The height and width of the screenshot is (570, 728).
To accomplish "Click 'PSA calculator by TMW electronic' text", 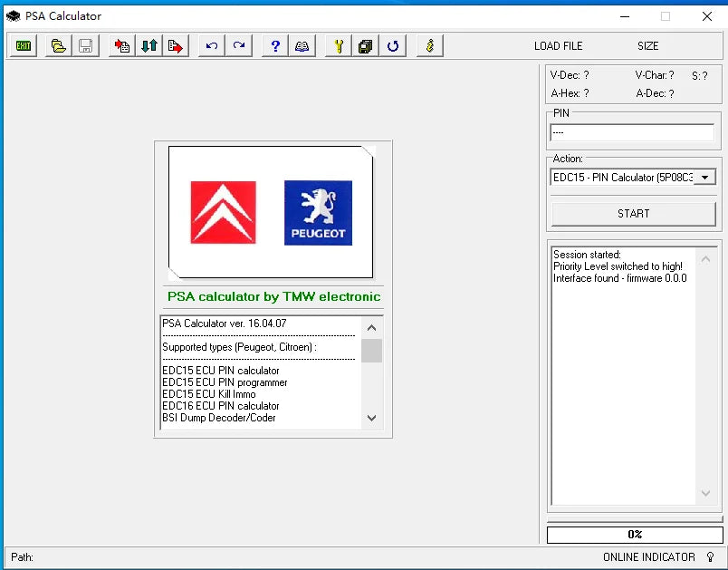I will point(273,296).
